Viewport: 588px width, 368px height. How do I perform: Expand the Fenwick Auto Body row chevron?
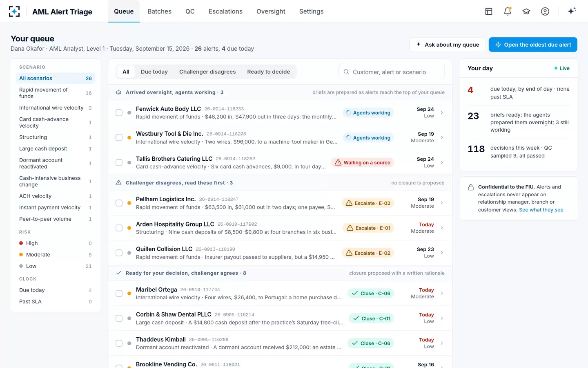click(442, 112)
